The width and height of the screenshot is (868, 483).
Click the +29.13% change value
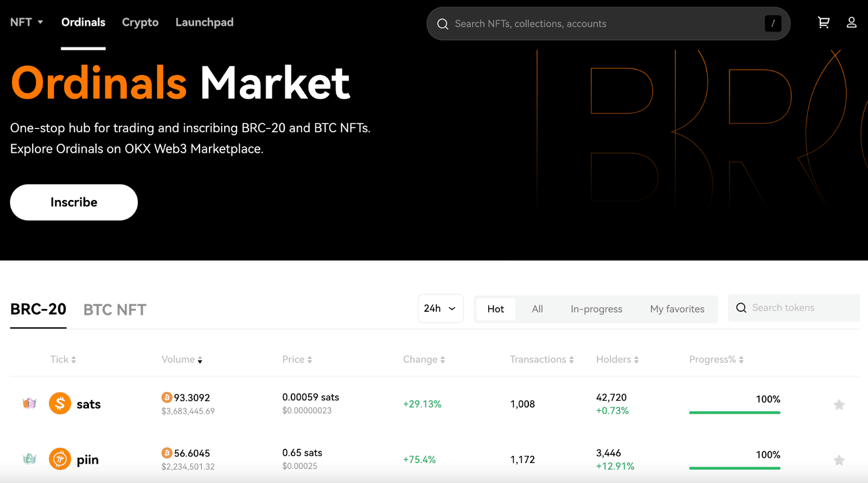pyautogui.click(x=422, y=404)
